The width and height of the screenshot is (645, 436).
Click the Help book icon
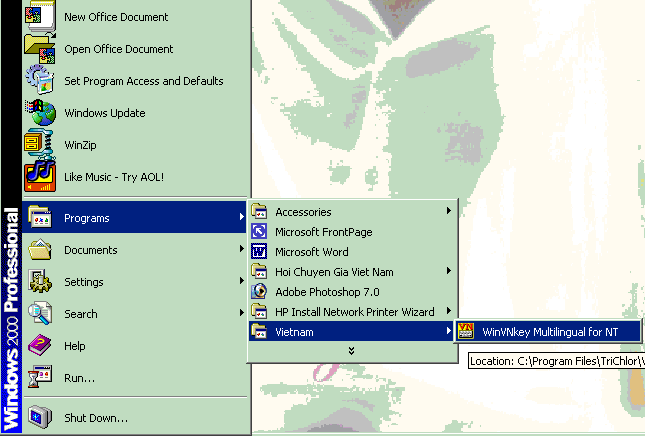[41, 345]
